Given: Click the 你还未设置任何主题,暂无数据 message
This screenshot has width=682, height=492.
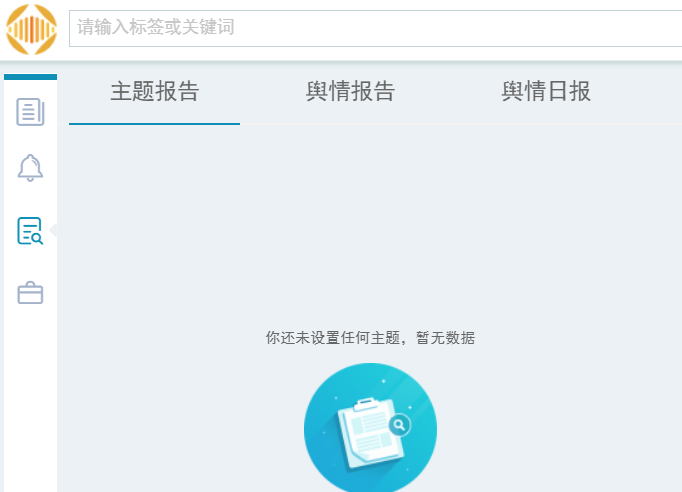Looking at the screenshot, I should point(370,338).
